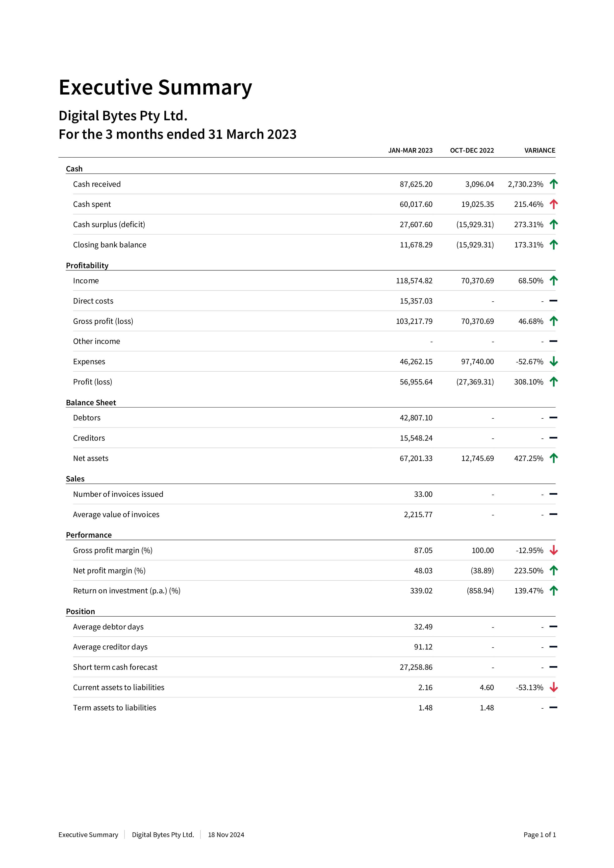Click the red up arrow beside Cash spent

(x=554, y=204)
